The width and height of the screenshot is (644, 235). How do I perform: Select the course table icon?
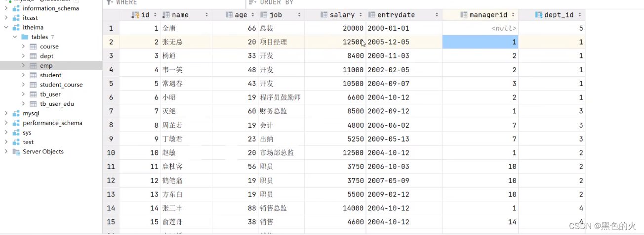coord(33,47)
